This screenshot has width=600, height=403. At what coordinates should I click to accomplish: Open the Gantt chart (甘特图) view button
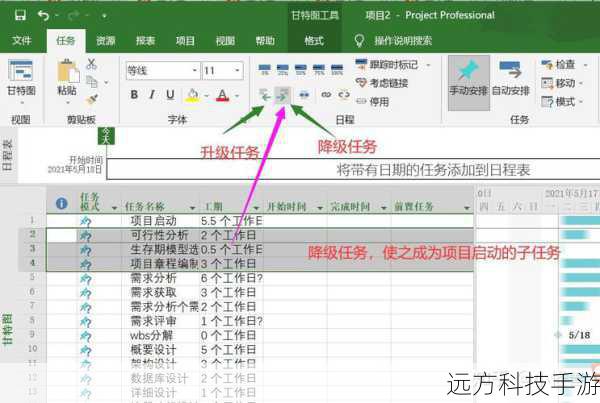tap(21, 81)
